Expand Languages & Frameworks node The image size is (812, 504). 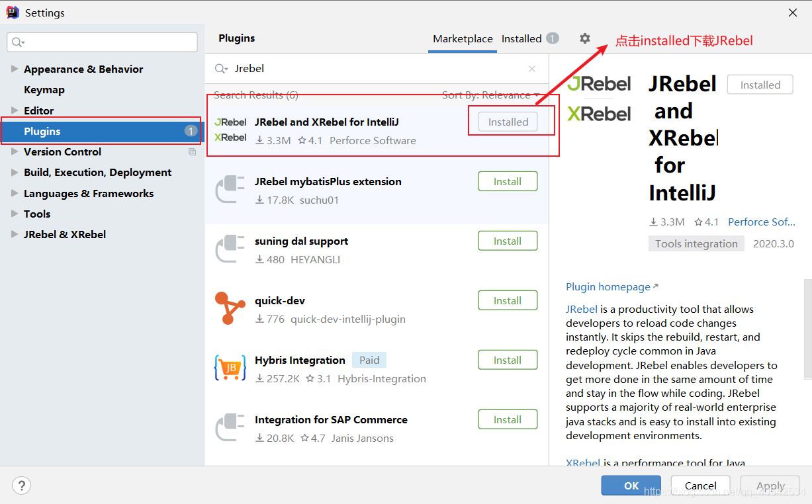tap(15, 193)
